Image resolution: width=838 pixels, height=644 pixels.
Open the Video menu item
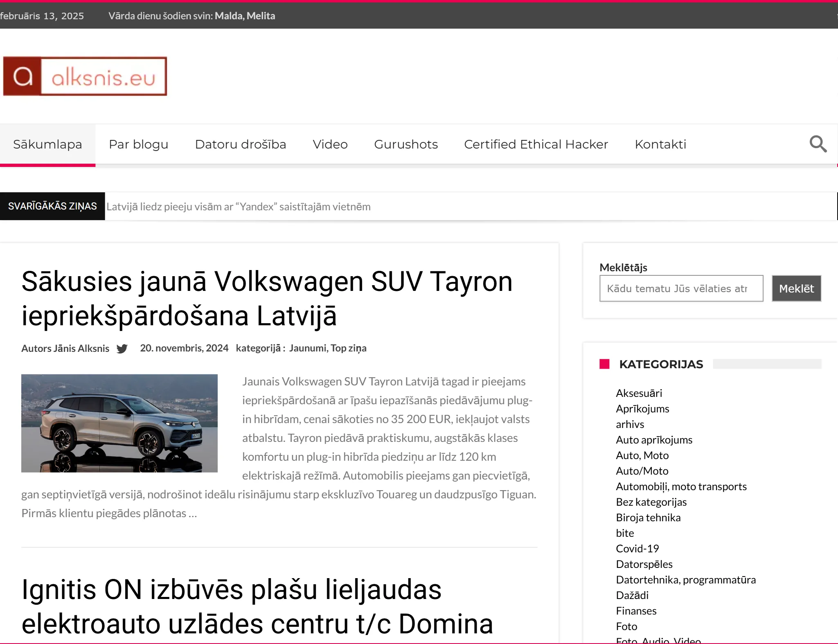[x=330, y=144]
